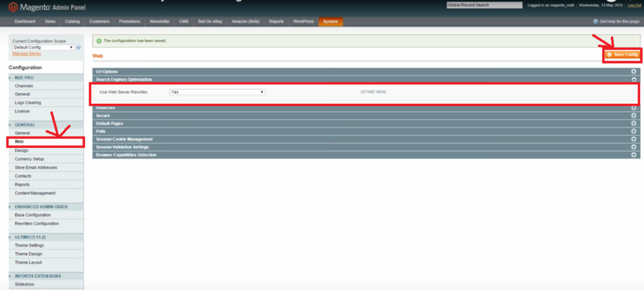Click the help question-mark icon beside scope
The height and width of the screenshot is (290, 644).
tap(79, 47)
